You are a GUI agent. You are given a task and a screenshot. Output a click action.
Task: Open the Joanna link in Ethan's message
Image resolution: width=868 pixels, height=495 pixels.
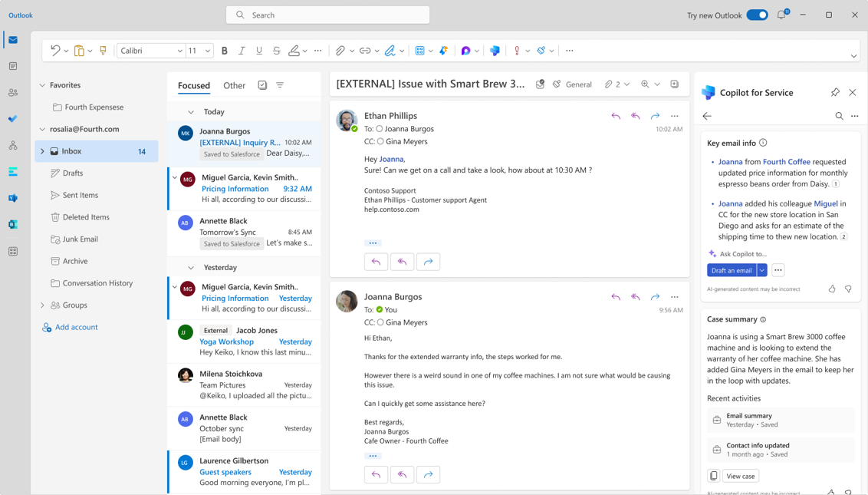(391, 159)
